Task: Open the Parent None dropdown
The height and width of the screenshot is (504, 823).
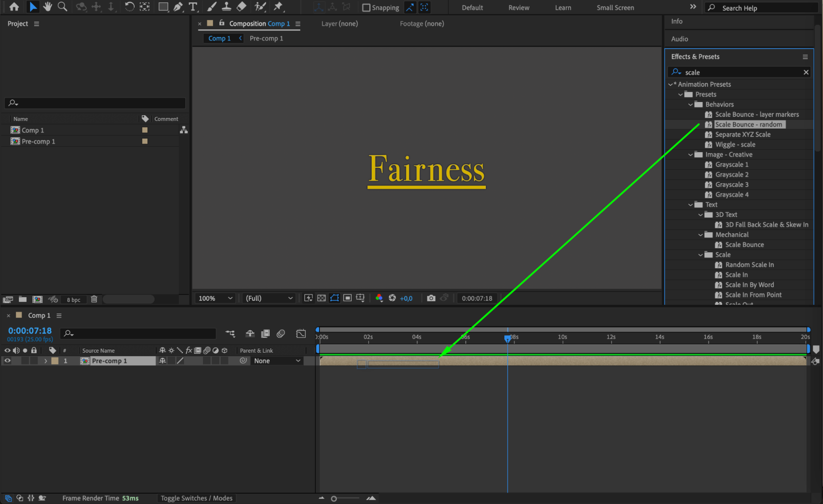Action: (277, 360)
